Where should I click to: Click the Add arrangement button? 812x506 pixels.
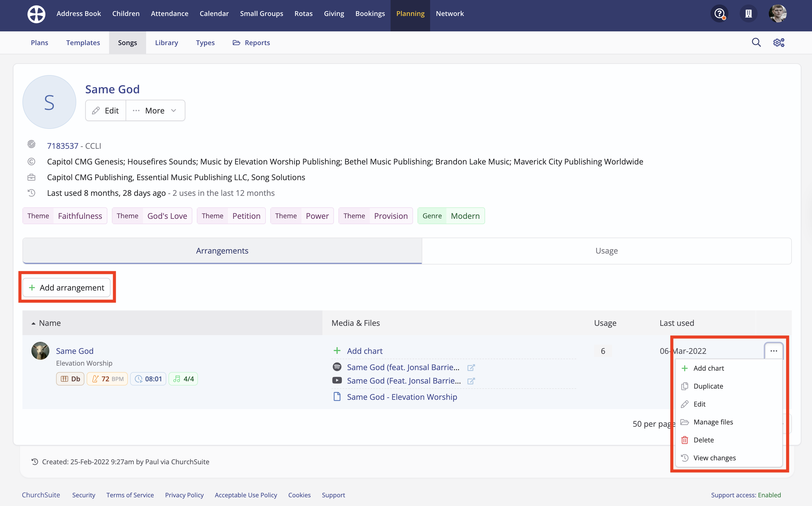pyautogui.click(x=67, y=287)
